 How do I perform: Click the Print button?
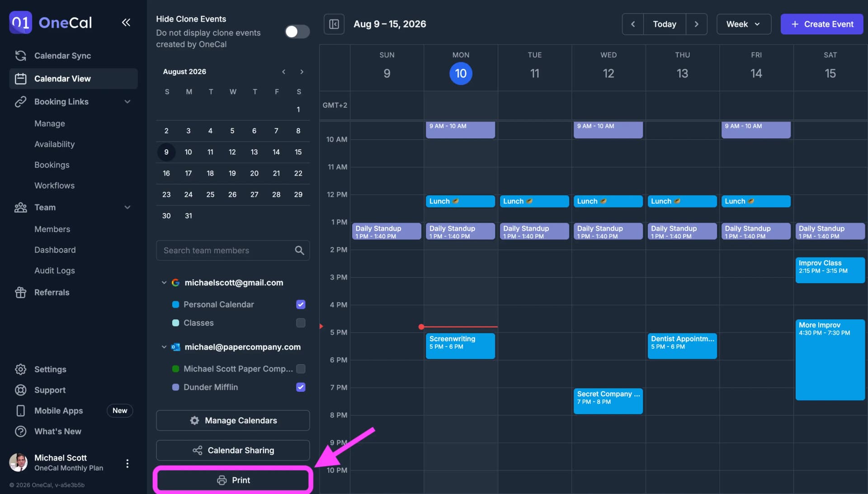click(x=233, y=480)
